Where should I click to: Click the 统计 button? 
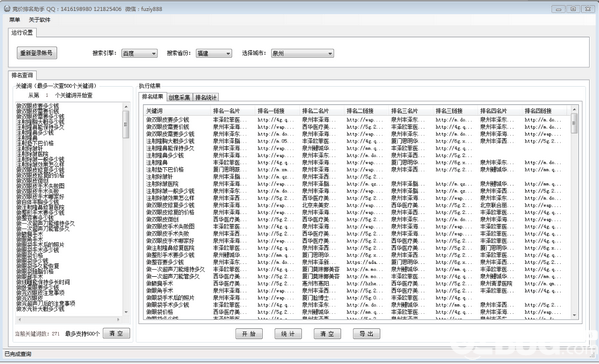click(288, 334)
